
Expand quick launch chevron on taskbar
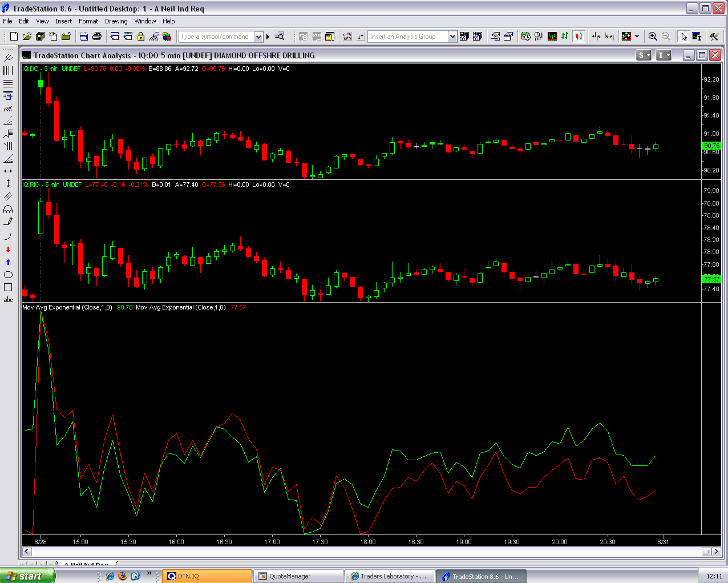149,573
